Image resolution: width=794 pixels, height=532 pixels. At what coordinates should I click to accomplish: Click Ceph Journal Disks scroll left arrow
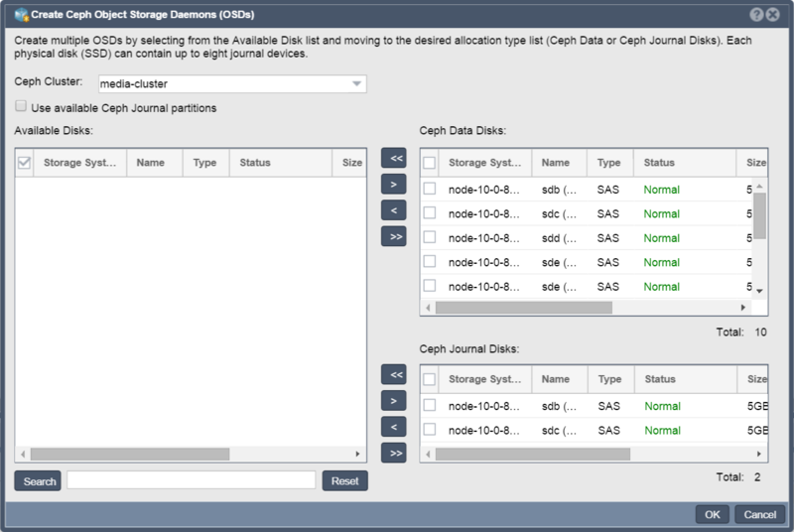[428, 454]
